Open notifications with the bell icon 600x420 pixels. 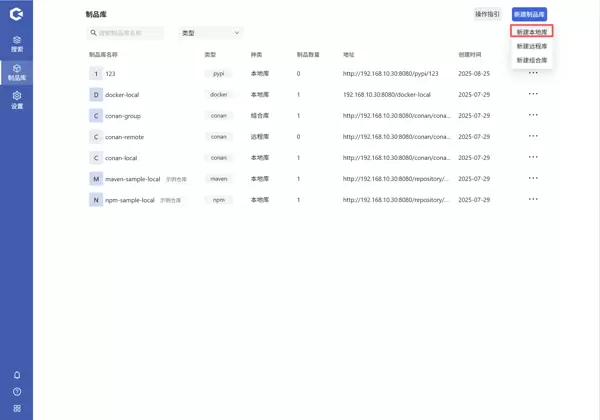[16, 375]
